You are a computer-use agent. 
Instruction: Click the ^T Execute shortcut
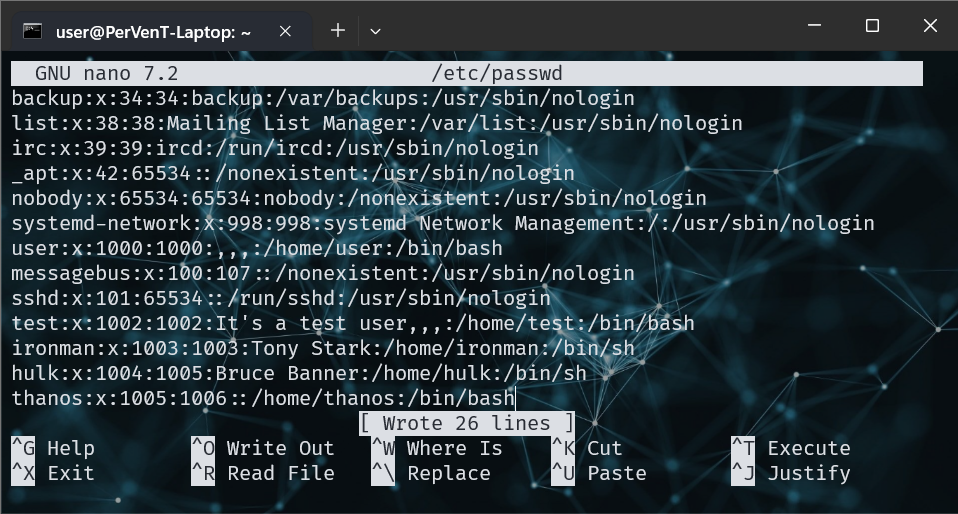tap(791, 449)
